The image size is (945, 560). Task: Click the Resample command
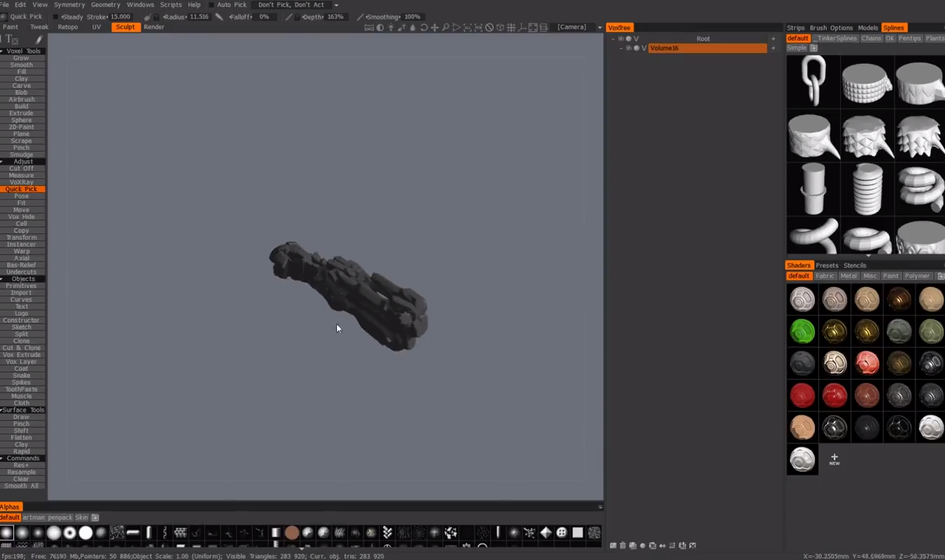[21, 472]
